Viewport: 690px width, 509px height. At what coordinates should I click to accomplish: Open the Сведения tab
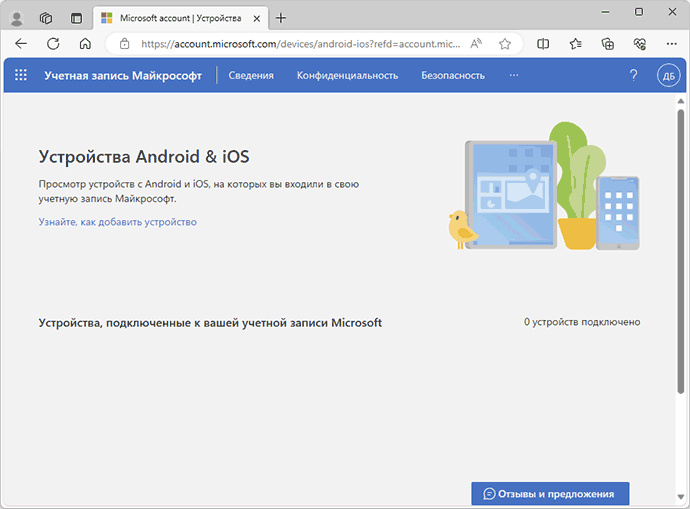(251, 76)
